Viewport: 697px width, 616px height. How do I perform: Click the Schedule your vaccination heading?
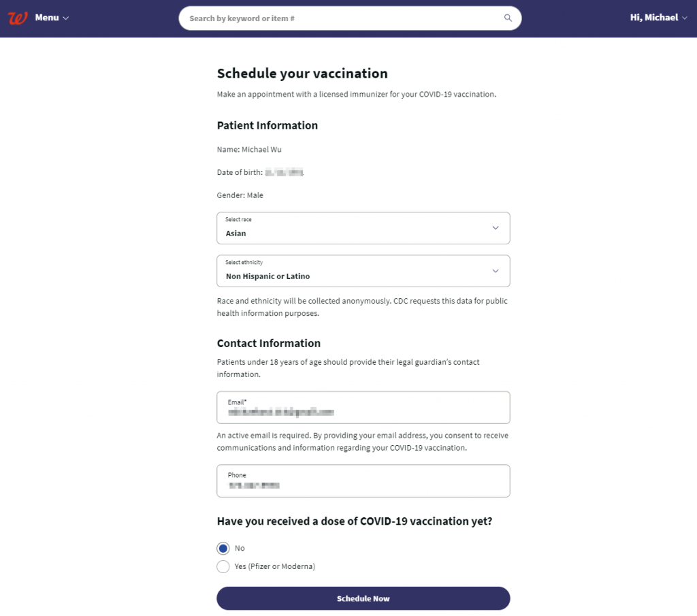point(302,74)
